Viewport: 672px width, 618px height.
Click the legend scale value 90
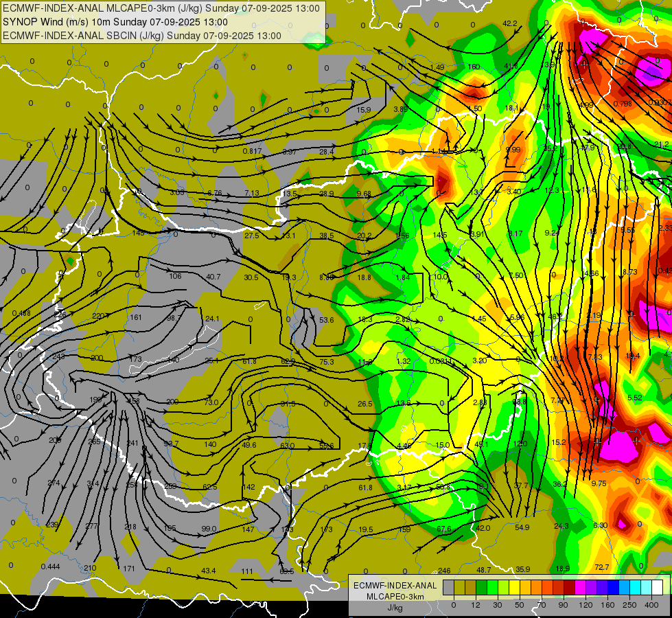click(x=563, y=605)
